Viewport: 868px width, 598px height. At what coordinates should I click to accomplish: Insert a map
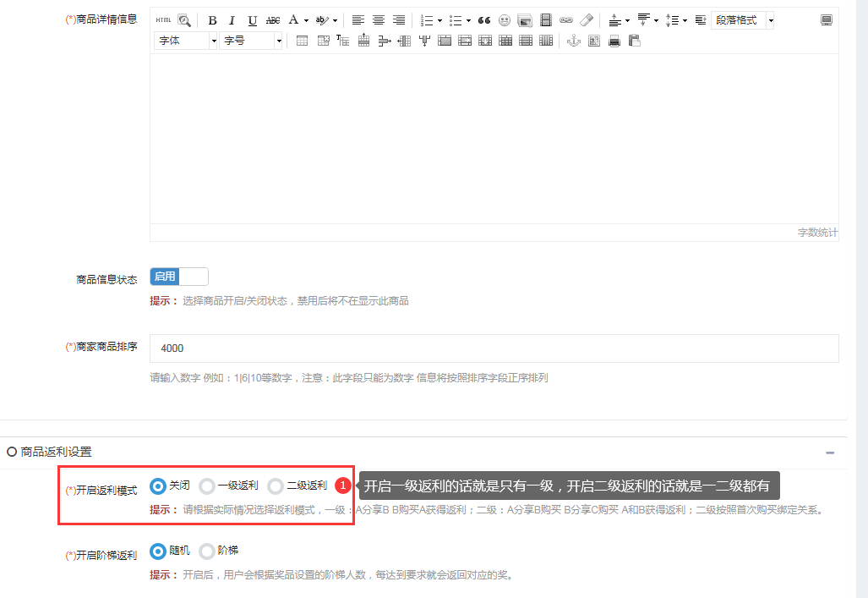(594, 41)
